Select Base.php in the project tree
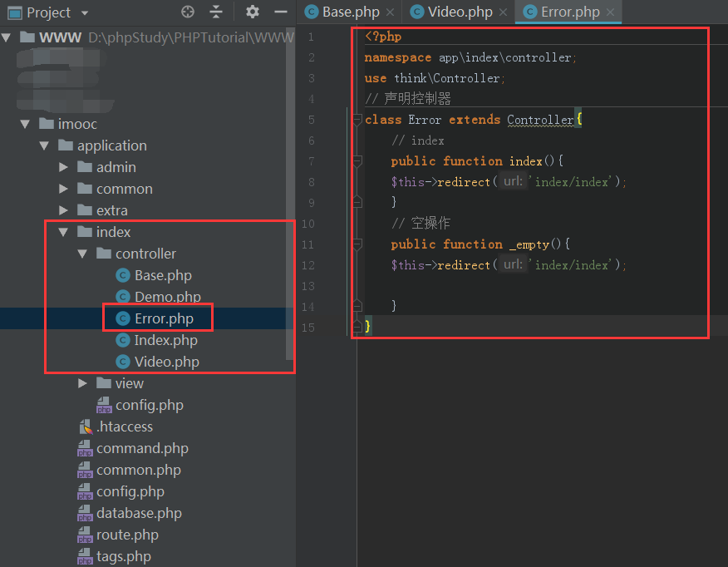Viewport: 728px width, 567px height. [163, 275]
